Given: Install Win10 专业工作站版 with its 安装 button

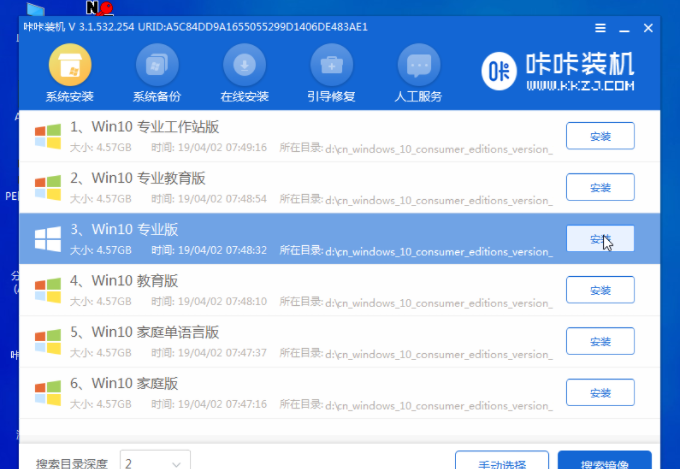Looking at the screenshot, I should click(600, 135).
